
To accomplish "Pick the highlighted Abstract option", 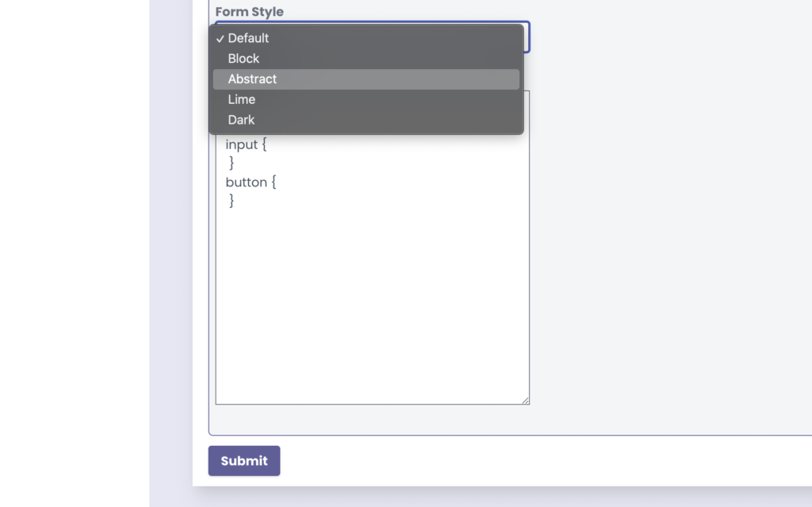I will (252, 79).
